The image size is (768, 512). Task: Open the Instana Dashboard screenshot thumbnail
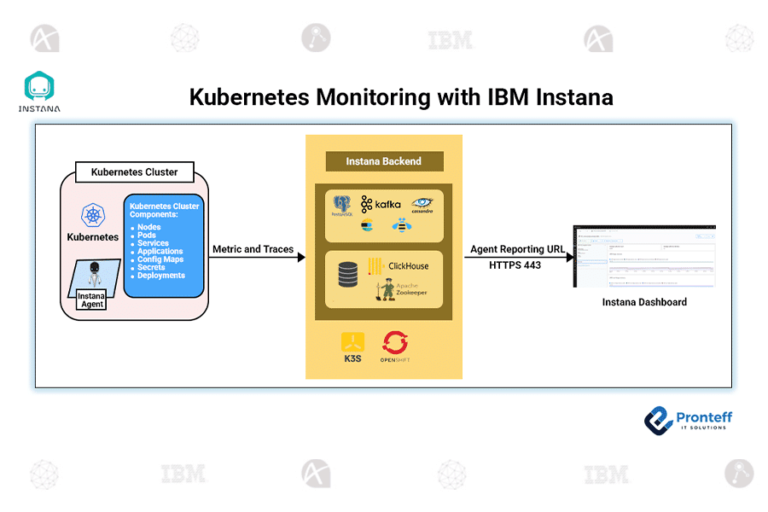[643, 256]
